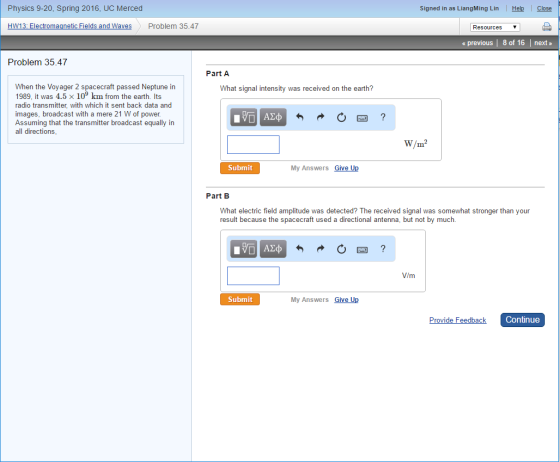Screen dimensions: 560x462
Task: Click help question mark in Part A toolbar
Action: tap(383, 117)
